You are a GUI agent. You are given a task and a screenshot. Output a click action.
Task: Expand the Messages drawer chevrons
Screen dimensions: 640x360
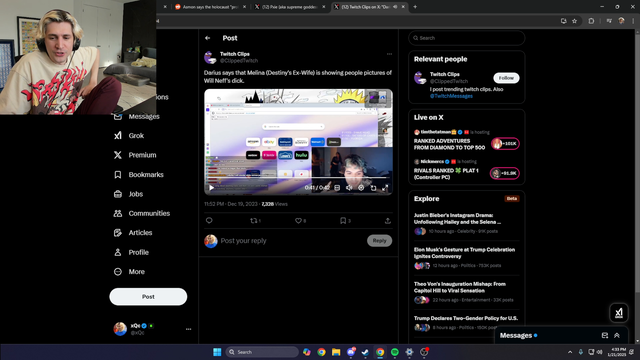(x=617, y=336)
